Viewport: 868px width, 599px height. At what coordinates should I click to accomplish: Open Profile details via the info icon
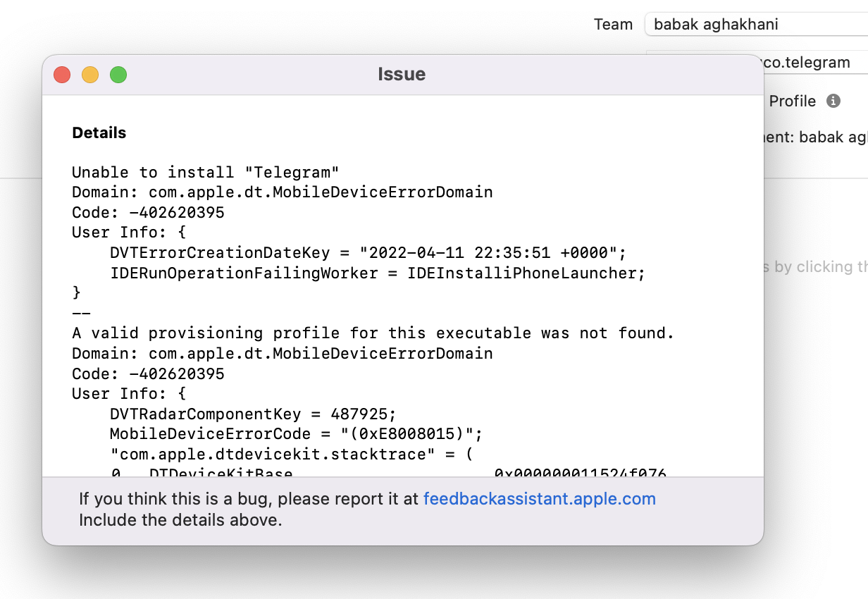click(x=833, y=101)
